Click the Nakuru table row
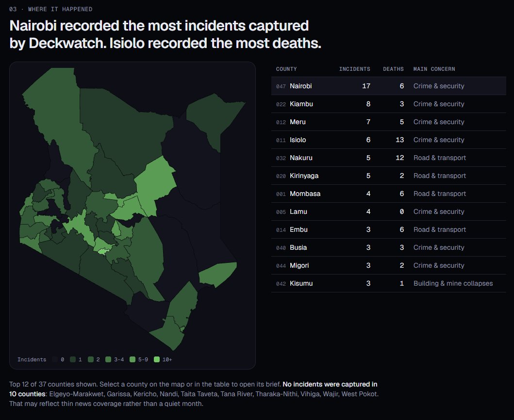The height and width of the screenshot is (420, 514). pyautogui.click(x=388, y=158)
